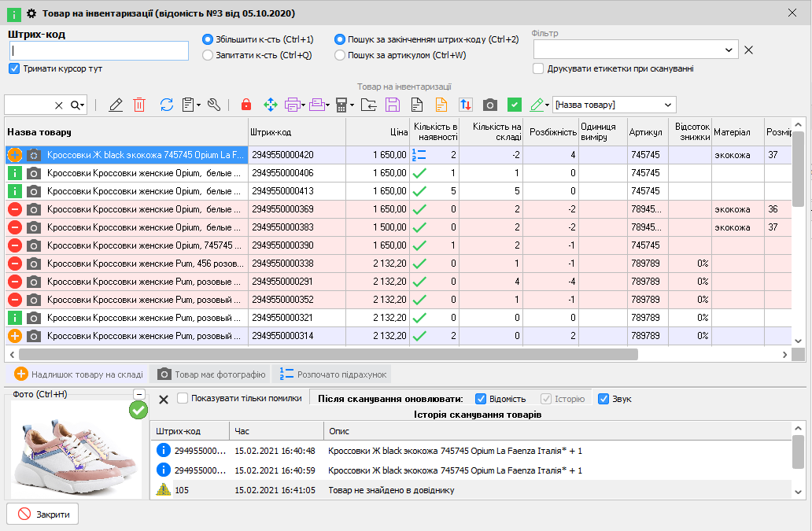
Task: Open the settings wrench icon
Action: (212, 104)
